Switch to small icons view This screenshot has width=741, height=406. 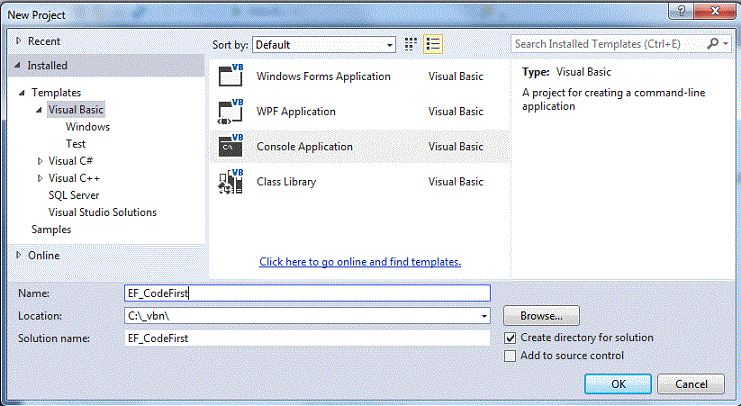click(411, 44)
